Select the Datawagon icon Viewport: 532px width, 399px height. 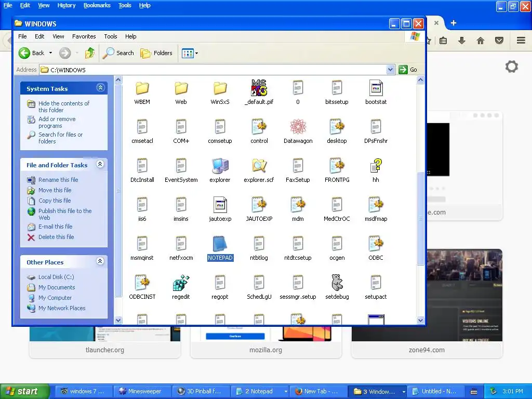point(298,131)
